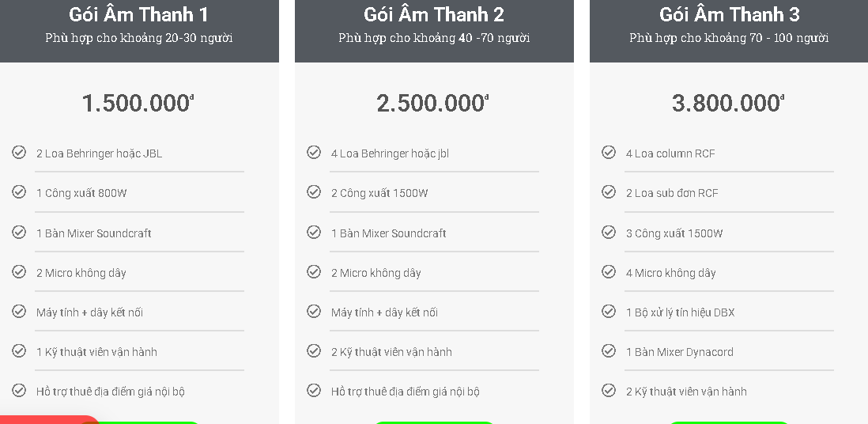Click check icon beside "1 Kỹ thuật viên vận hành"

[19, 350]
